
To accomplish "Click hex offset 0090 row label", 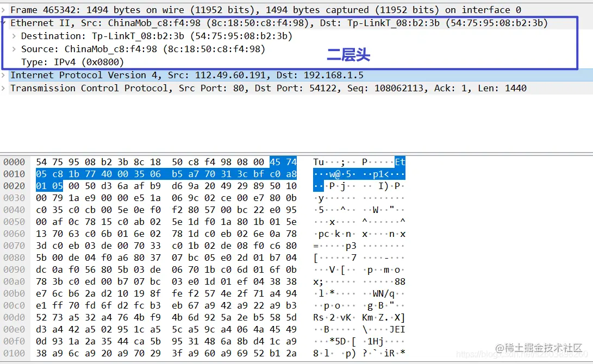I will pos(14,270).
